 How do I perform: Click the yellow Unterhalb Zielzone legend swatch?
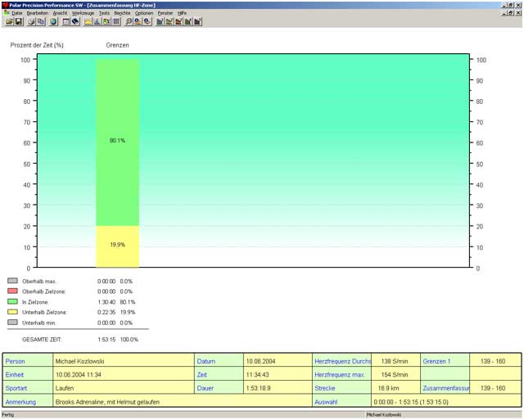(12, 312)
